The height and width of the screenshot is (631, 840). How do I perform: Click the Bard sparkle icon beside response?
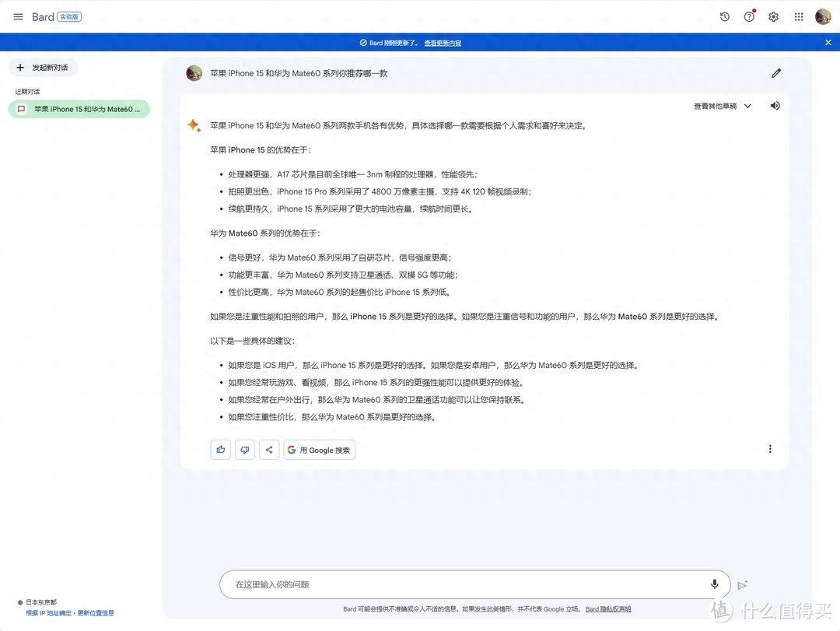point(194,125)
